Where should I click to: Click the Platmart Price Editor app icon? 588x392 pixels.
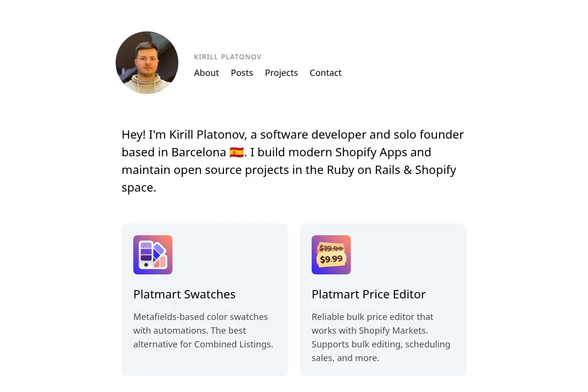click(x=331, y=255)
